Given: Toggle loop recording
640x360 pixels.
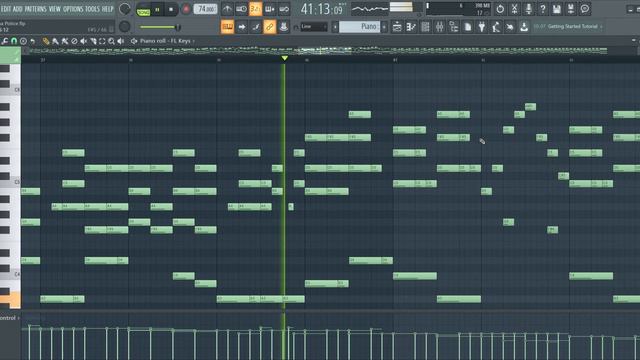Looking at the screenshot, I should pyautogui.click(x=284, y=9).
